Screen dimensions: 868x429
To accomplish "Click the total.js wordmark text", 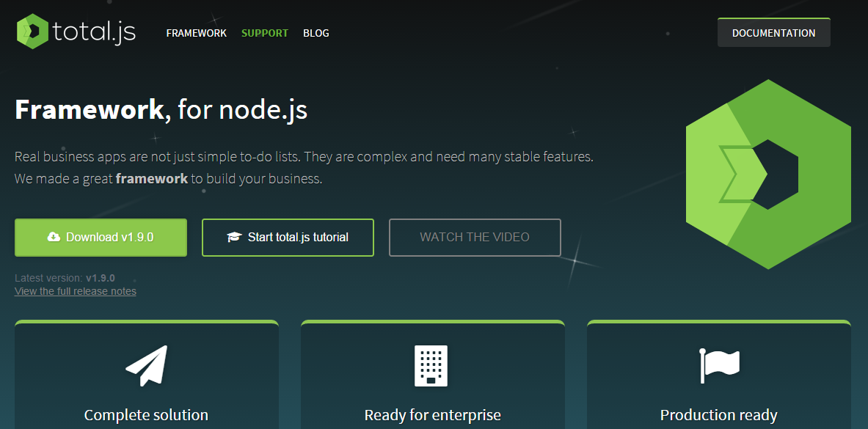I will (x=95, y=32).
